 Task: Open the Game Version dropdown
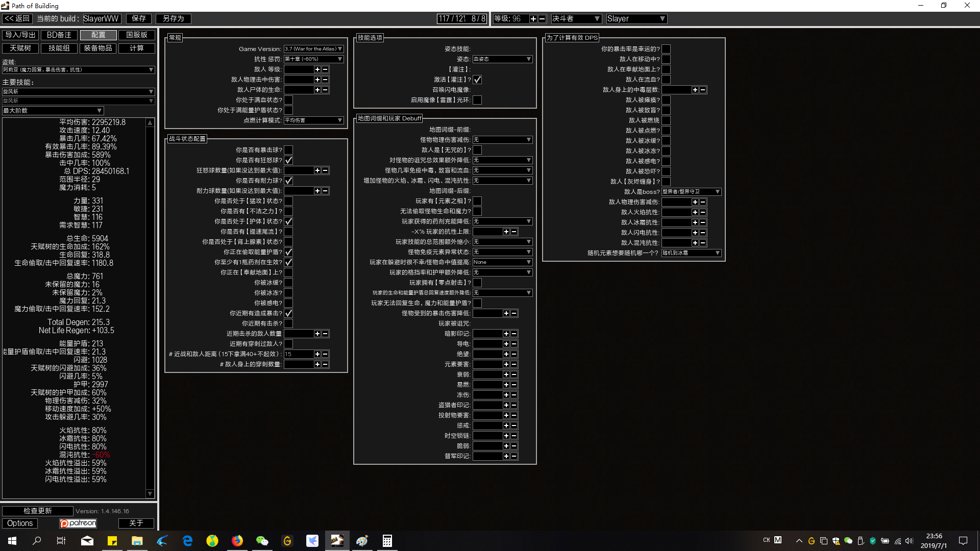(x=313, y=49)
